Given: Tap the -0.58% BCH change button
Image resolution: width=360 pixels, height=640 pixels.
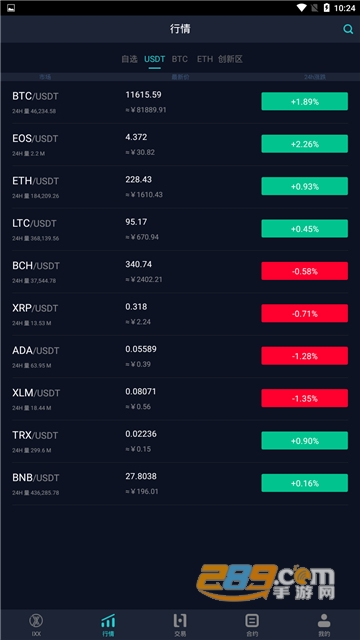Looking at the screenshot, I should pos(304,271).
